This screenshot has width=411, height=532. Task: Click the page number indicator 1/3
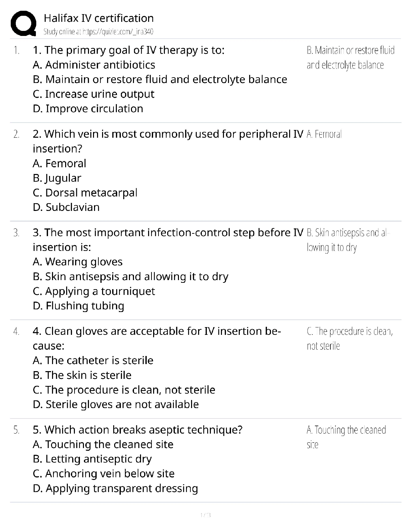point(205,515)
